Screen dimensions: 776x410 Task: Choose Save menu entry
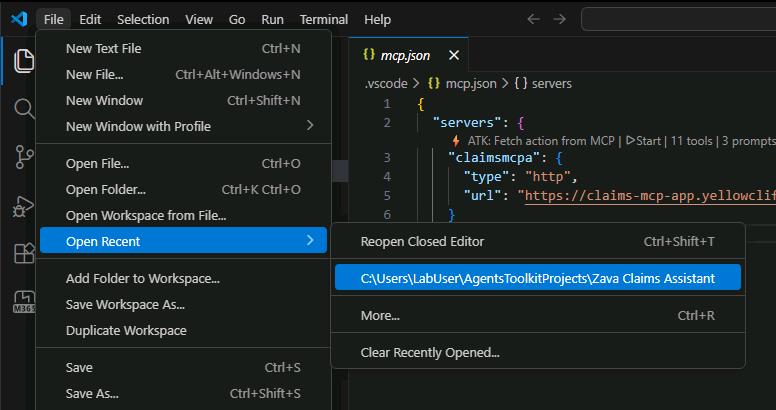tap(183, 367)
